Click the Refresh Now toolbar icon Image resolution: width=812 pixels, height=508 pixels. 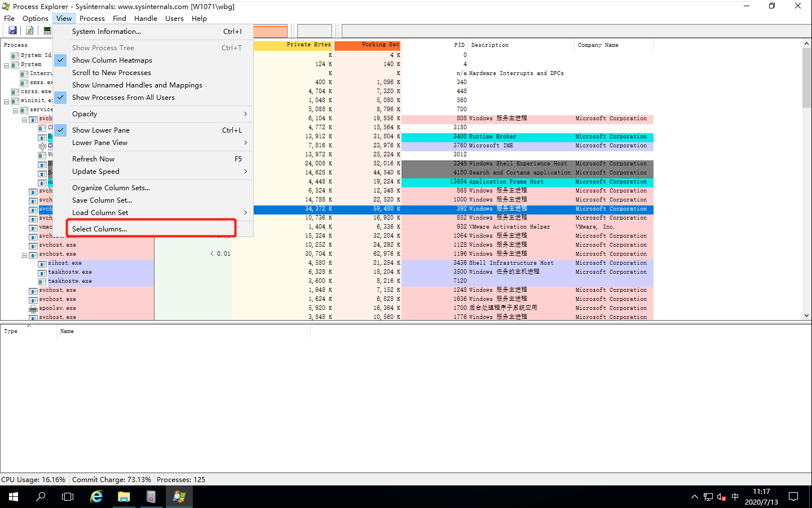[x=29, y=30]
